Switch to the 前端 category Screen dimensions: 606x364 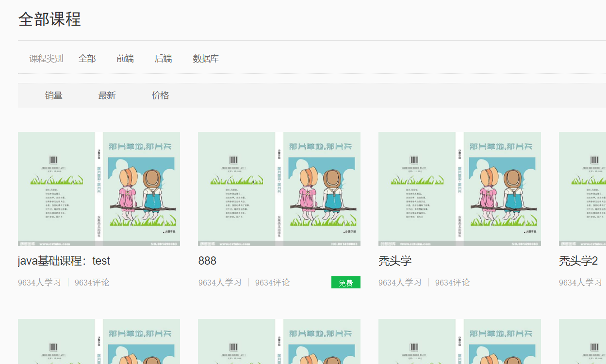pyautogui.click(x=125, y=58)
